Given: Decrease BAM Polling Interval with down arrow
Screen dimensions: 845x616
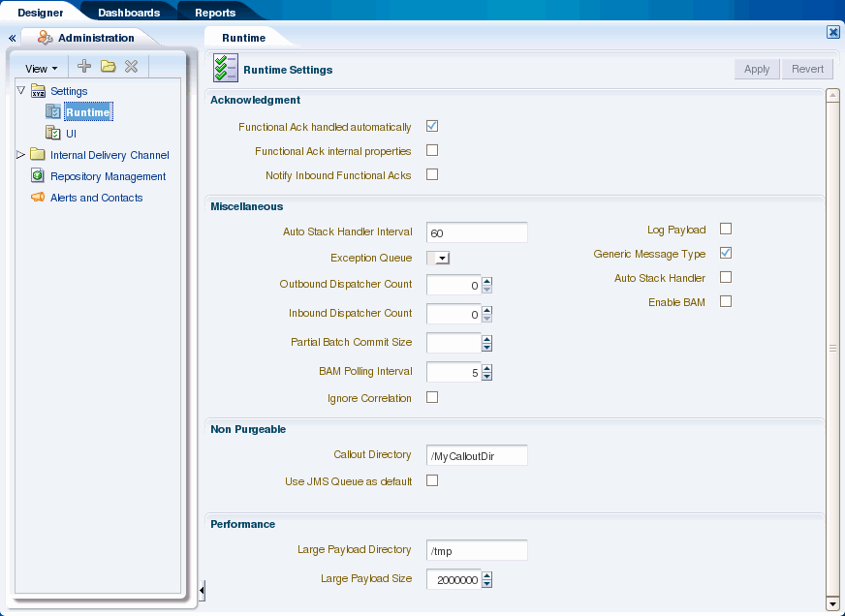Looking at the screenshot, I should click(x=487, y=377).
